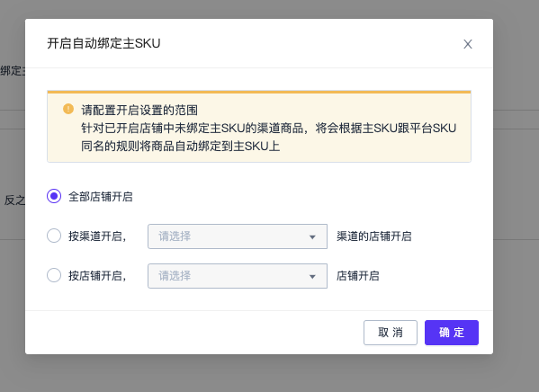Click alert description about 主SKU binding rule
Viewport: 539px width, 392px height.
pos(268,137)
